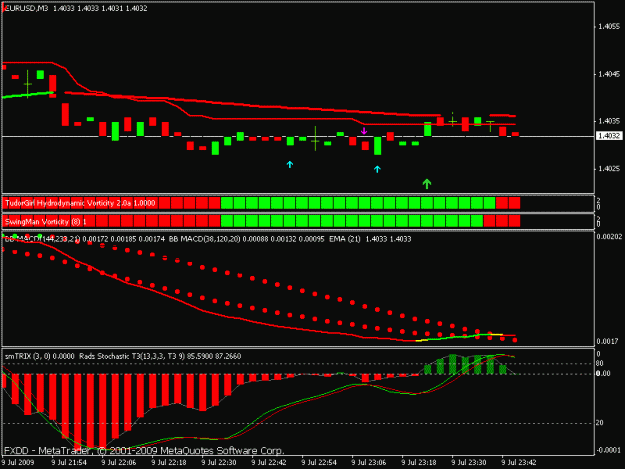The width and height of the screenshot is (625, 469).
Task: Select the cyan up arrow near 23:06
Action: (377, 169)
